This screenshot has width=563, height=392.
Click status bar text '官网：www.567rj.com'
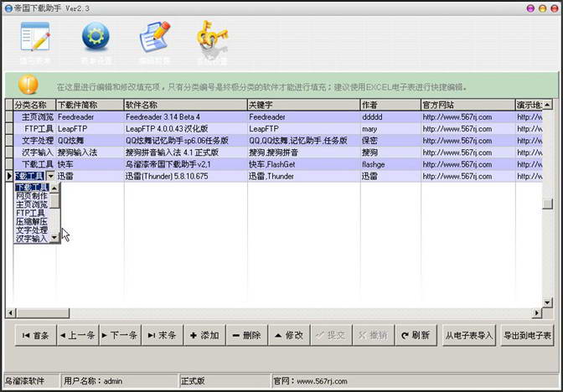pyautogui.click(x=310, y=381)
